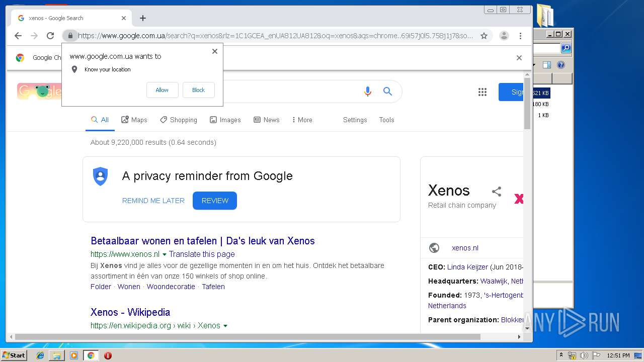Expand the Wikipedia result dropdown arrow
Screen dimensions: 644x362
tap(225, 326)
